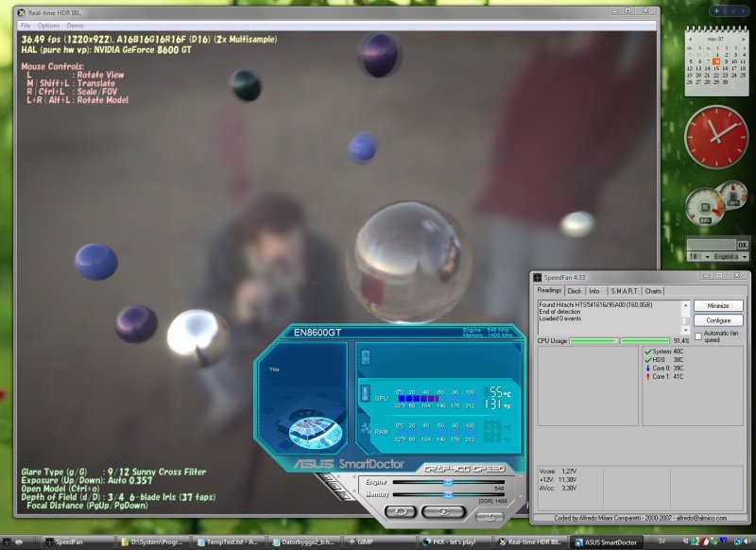Open the TempTest.txt taskbar window
Screen dimensions: 756x550
(230, 542)
